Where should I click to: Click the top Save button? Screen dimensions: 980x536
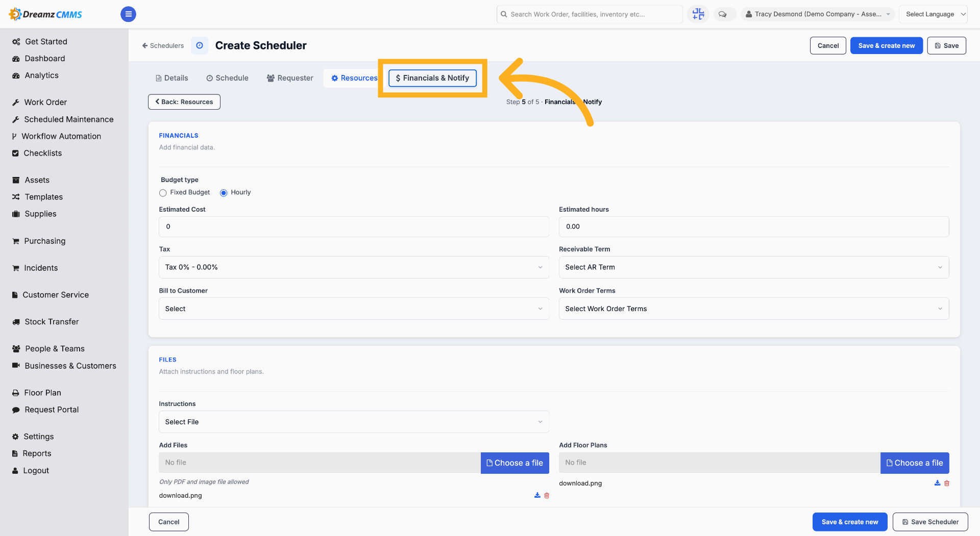point(946,45)
